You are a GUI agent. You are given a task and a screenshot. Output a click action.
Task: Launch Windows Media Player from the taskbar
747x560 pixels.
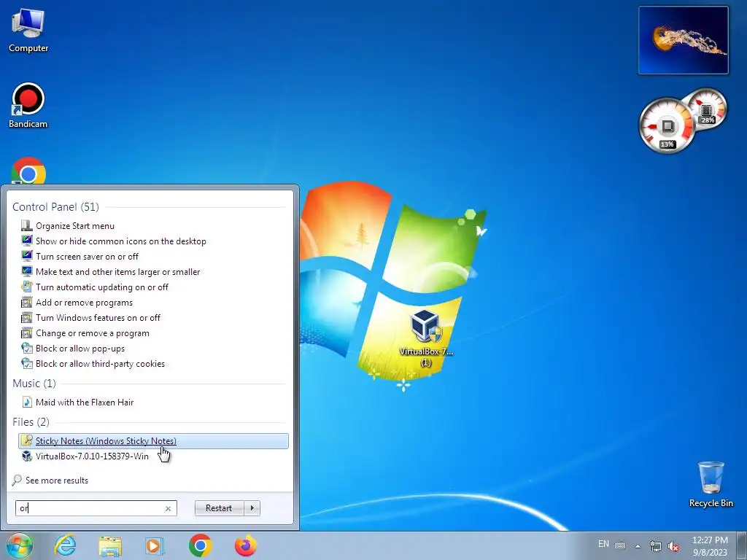pyautogui.click(x=155, y=545)
